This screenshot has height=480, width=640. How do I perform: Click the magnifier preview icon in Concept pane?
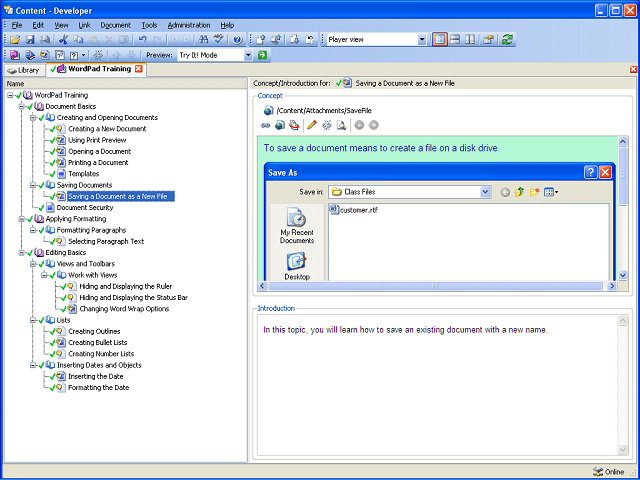point(341,125)
